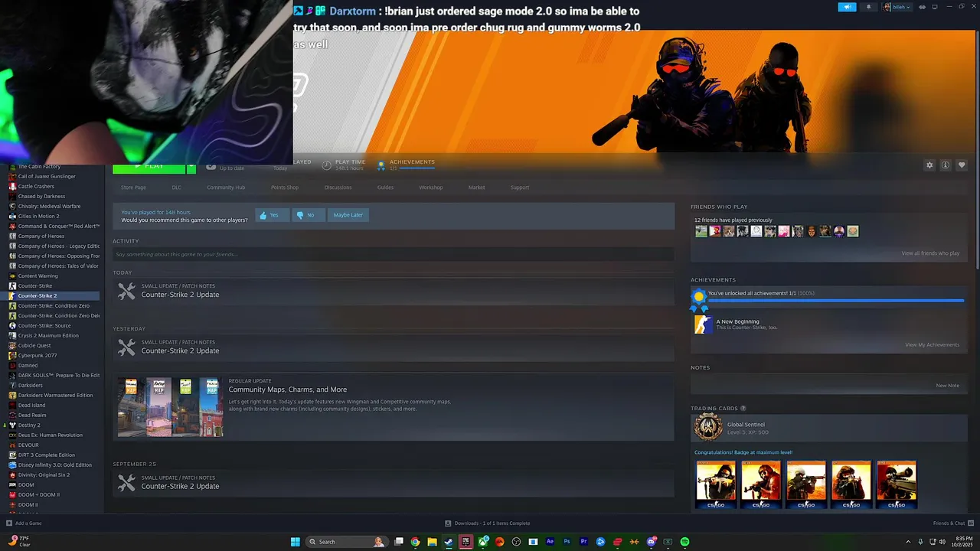Open Steam notifications bell
980x551 pixels.
pyautogui.click(x=868, y=7)
